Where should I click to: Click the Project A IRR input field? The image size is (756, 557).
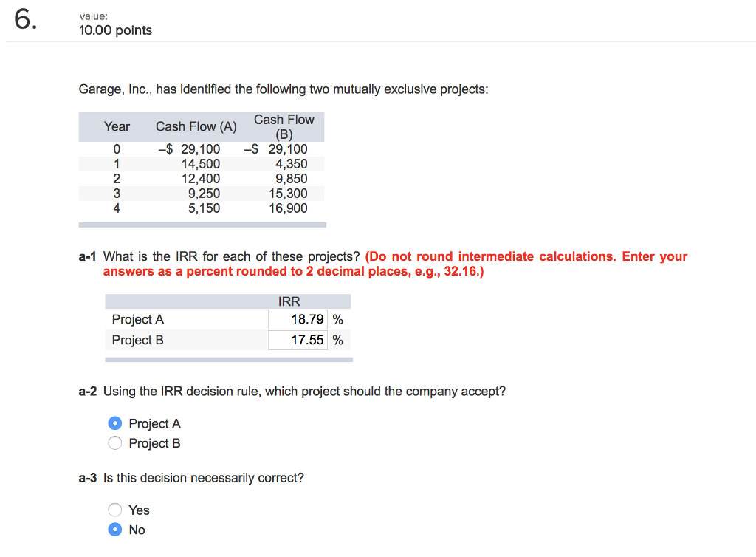(298, 319)
